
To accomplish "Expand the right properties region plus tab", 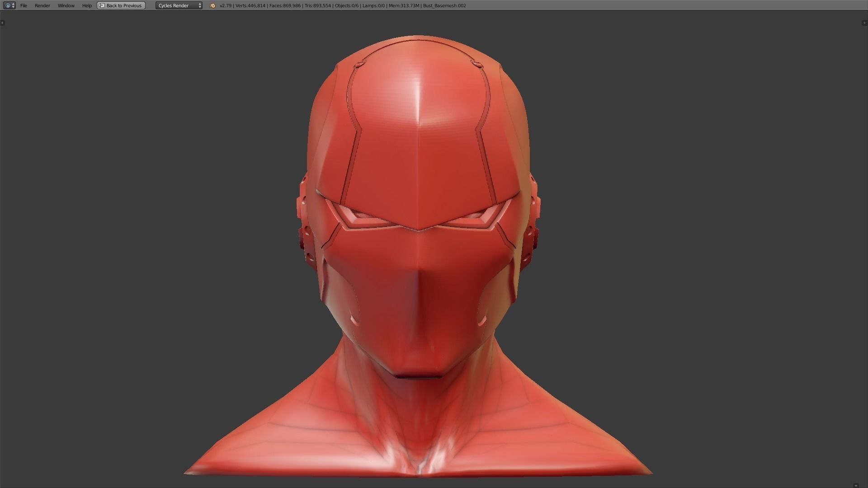I will coord(865,23).
